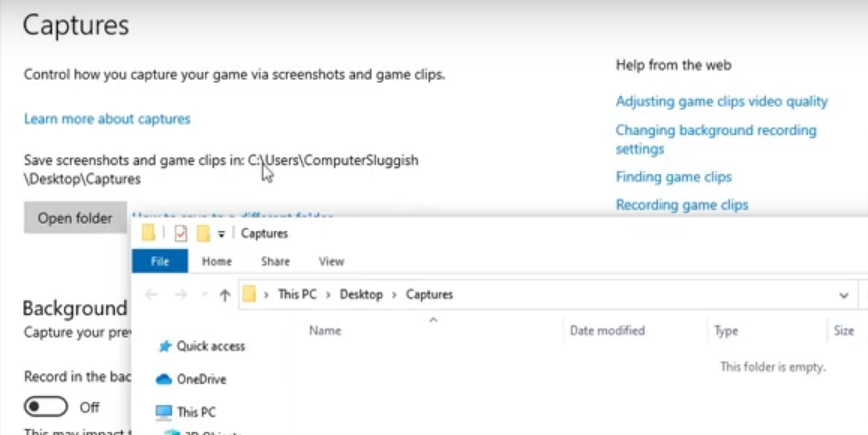Screen dimensions: 868x435
Task: Open Finding game clips help link
Action: [674, 177]
